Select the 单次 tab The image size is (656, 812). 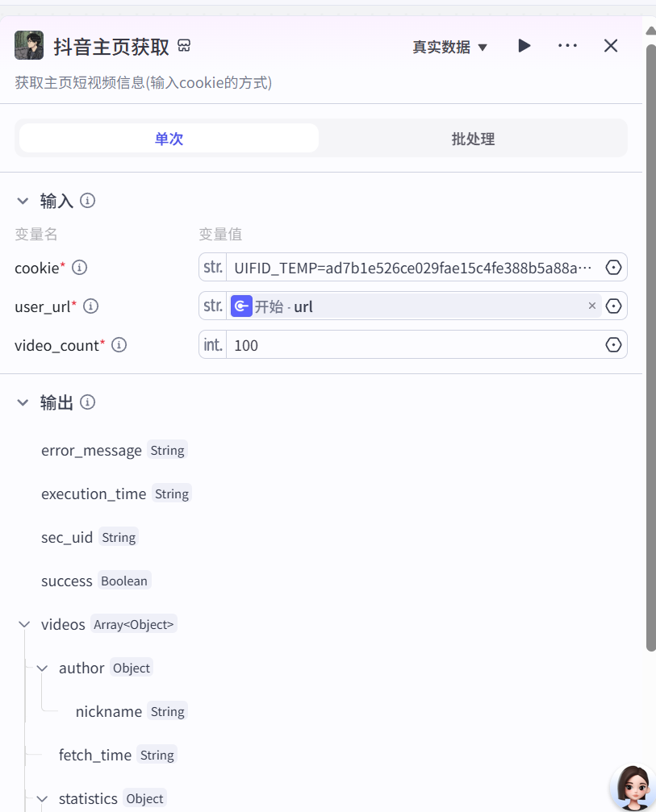(x=169, y=139)
